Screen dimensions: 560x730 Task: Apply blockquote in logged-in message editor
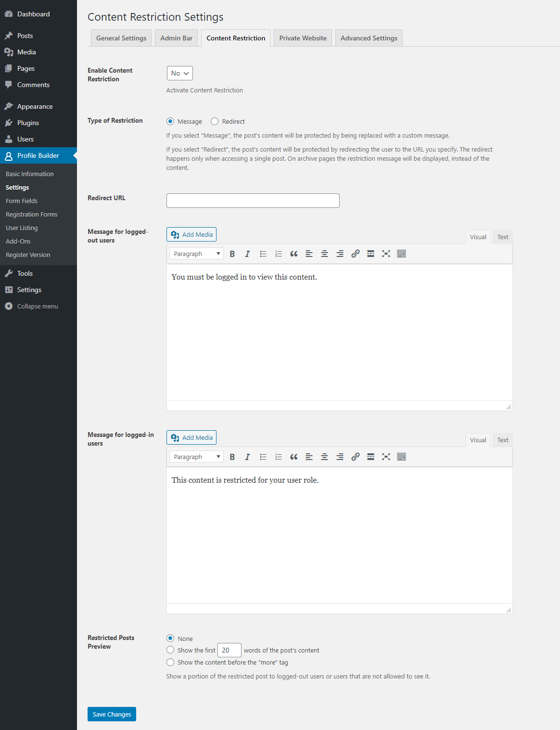coord(294,457)
